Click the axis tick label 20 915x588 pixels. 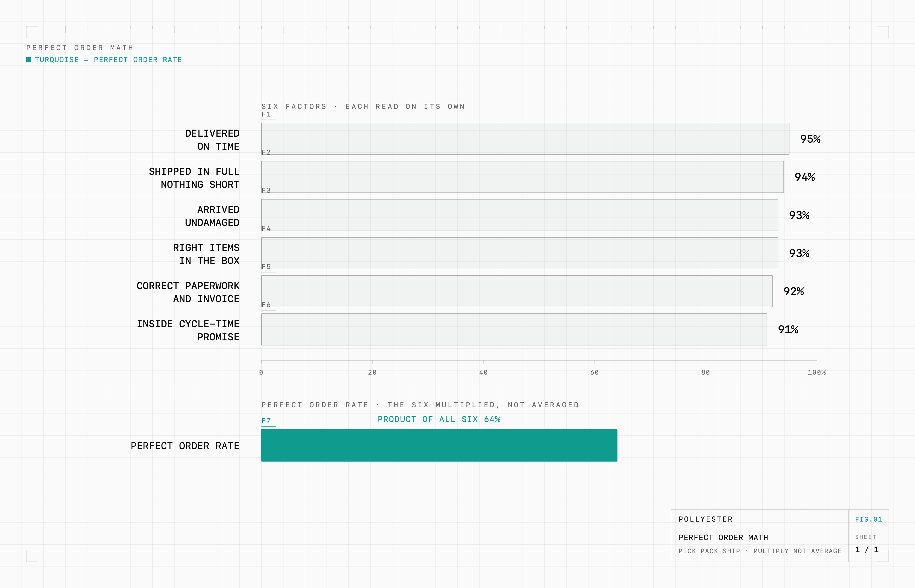coord(372,372)
